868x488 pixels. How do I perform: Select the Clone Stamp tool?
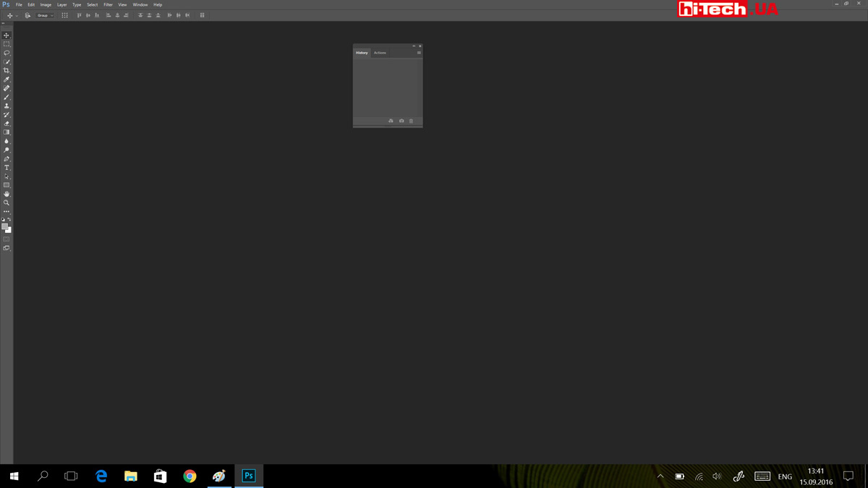[7, 106]
